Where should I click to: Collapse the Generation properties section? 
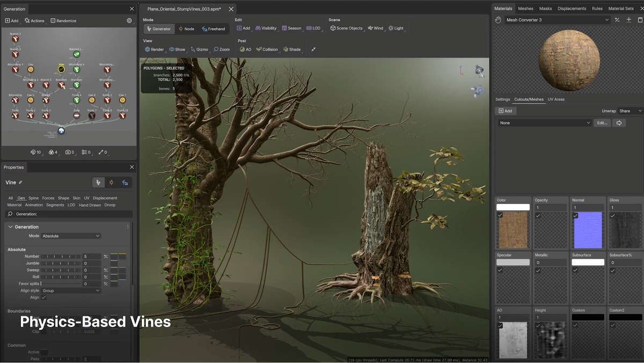(x=10, y=227)
